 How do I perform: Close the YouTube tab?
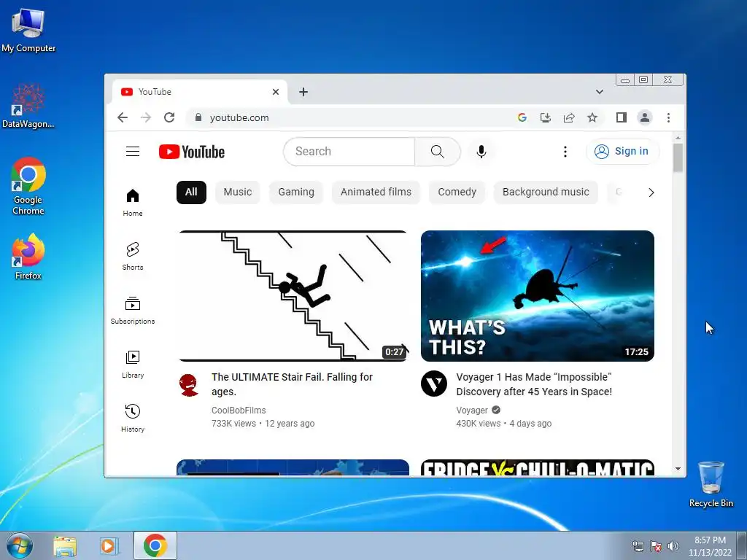tap(275, 92)
